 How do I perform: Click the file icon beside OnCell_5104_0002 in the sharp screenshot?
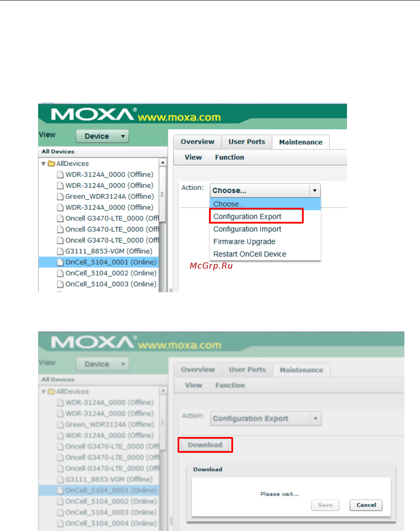click(60, 273)
